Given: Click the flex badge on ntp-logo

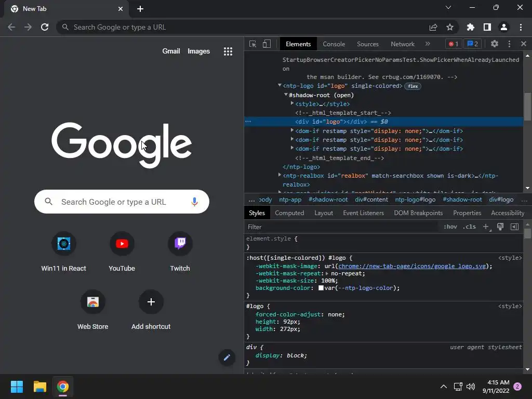Looking at the screenshot, I should 413,86.
